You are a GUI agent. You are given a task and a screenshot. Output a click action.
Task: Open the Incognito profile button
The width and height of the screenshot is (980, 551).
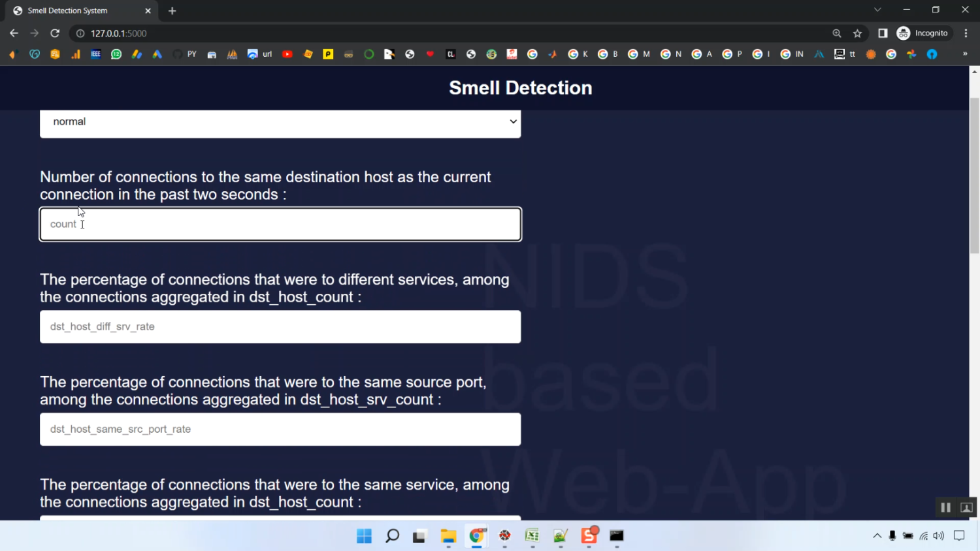pos(923,33)
